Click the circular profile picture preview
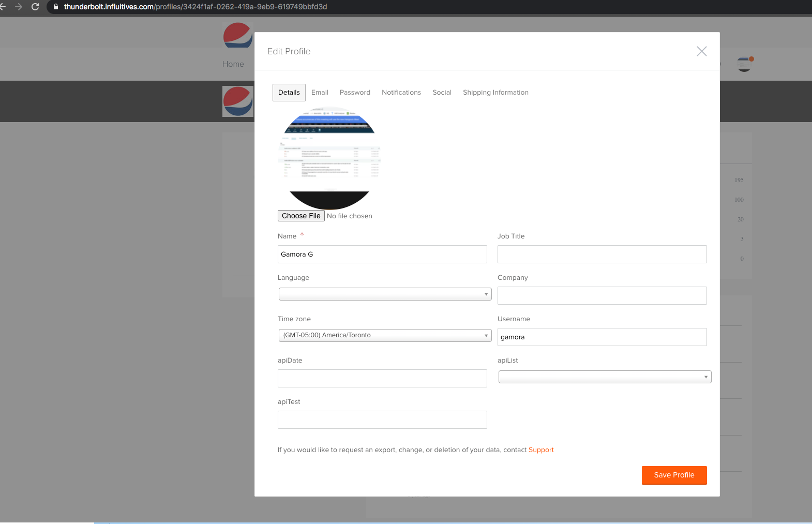Screen dimensions: 812x524 [x=329, y=158]
